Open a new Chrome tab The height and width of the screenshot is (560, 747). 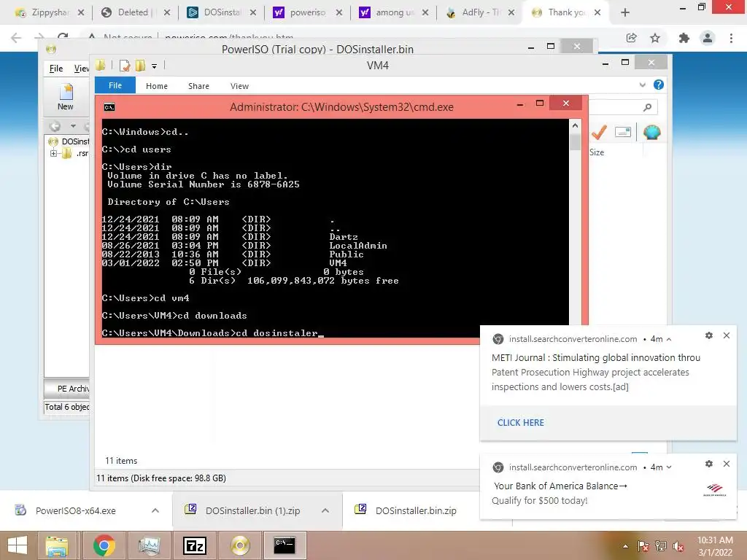point(625,12)
